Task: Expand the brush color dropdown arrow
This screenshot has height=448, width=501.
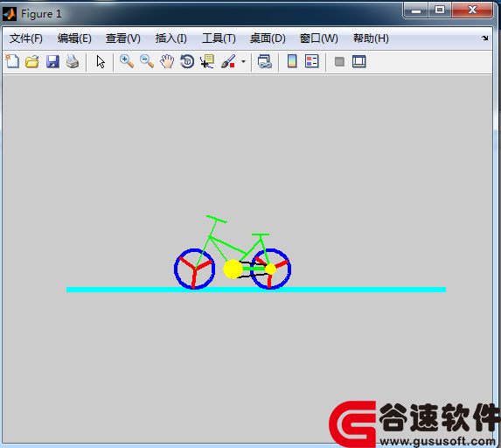Action: (x=243, y=61)
